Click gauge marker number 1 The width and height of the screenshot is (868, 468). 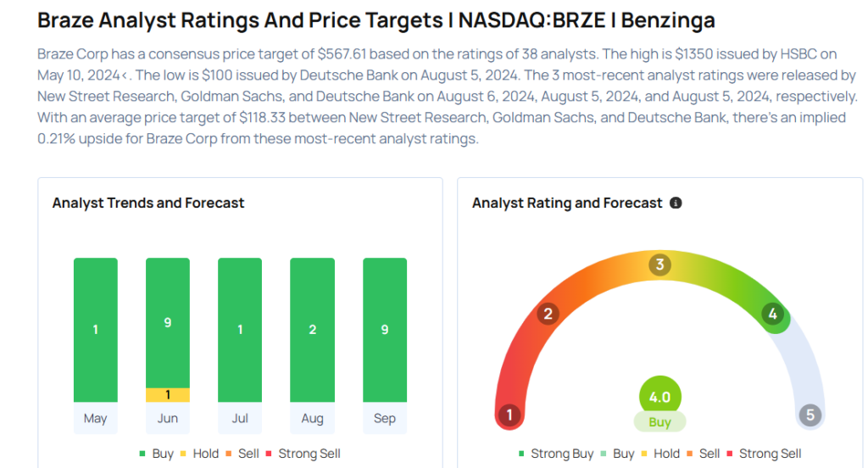pyautogui.click(x=509, y=415)
